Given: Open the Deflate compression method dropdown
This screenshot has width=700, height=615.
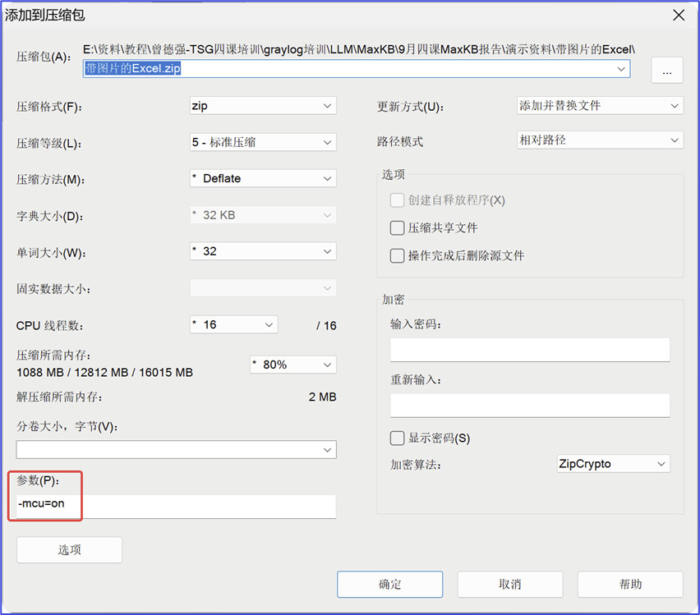Looking at the screenshot, I should point(263,178).
